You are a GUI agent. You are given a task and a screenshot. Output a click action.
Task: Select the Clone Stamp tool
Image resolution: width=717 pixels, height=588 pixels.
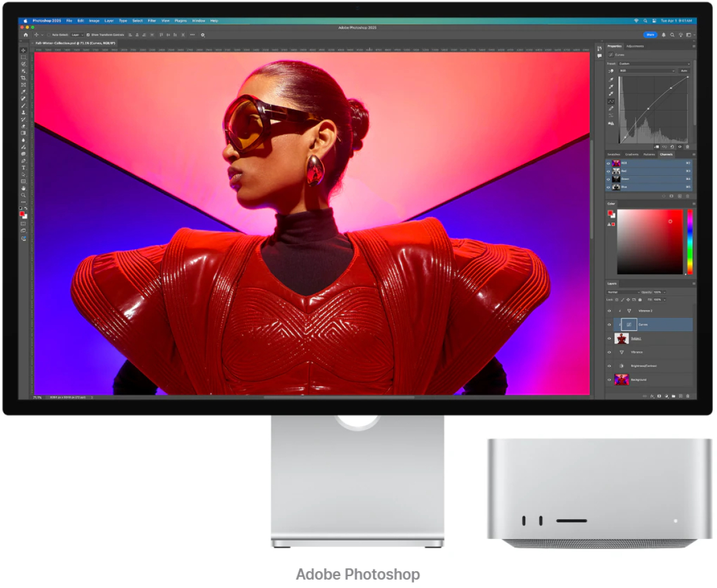tap(23, 112)
